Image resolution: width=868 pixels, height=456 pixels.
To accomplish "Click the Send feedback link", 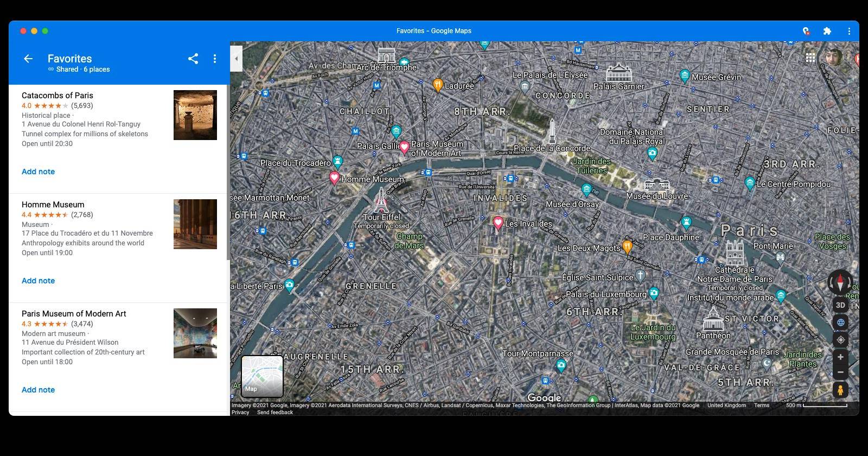I will coord(275,413).
